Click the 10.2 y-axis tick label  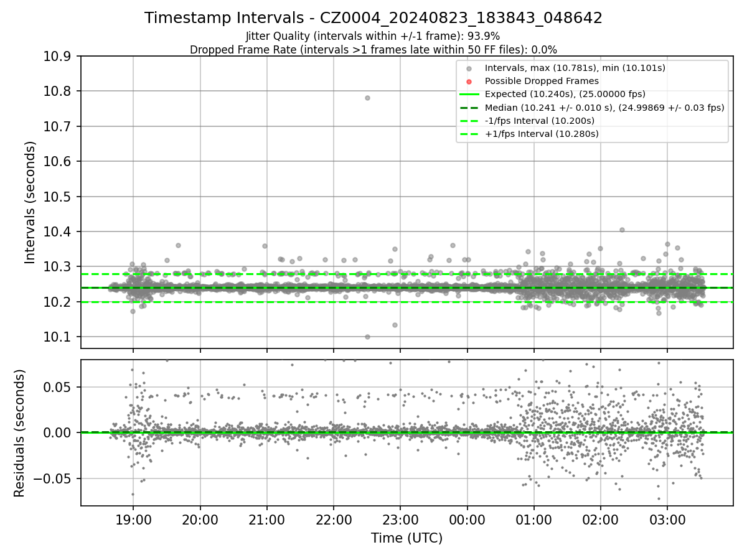(59, 302)
